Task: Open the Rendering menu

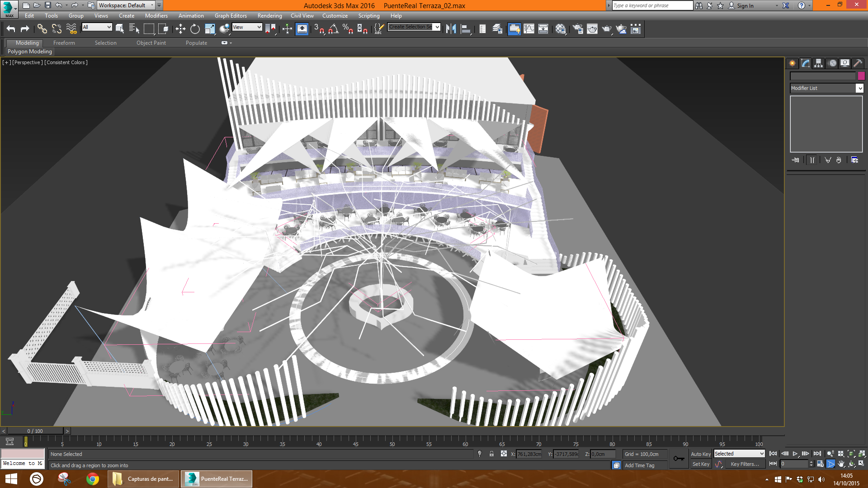Action: pyautogui.click(x=269, y=15)
